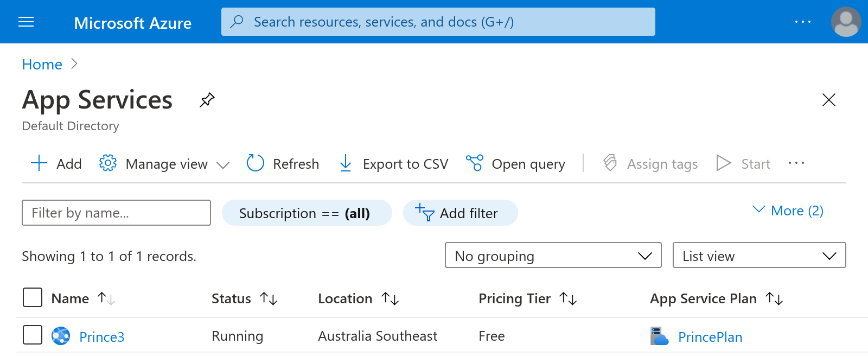The height and width of the screenshot is (357, 868).
Task: Click the Start command
Action: (x=743, y=163)
